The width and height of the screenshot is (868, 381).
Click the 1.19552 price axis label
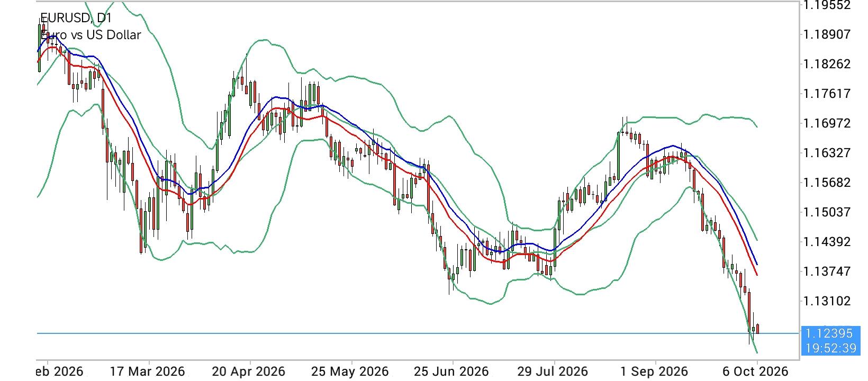point(827,5)
